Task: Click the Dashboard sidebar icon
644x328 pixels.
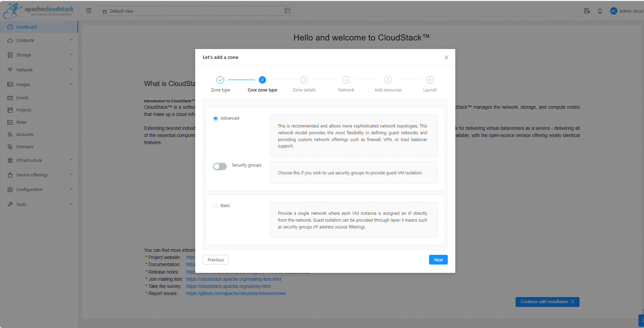Action: pyautogui.click(x=10, y=27)
